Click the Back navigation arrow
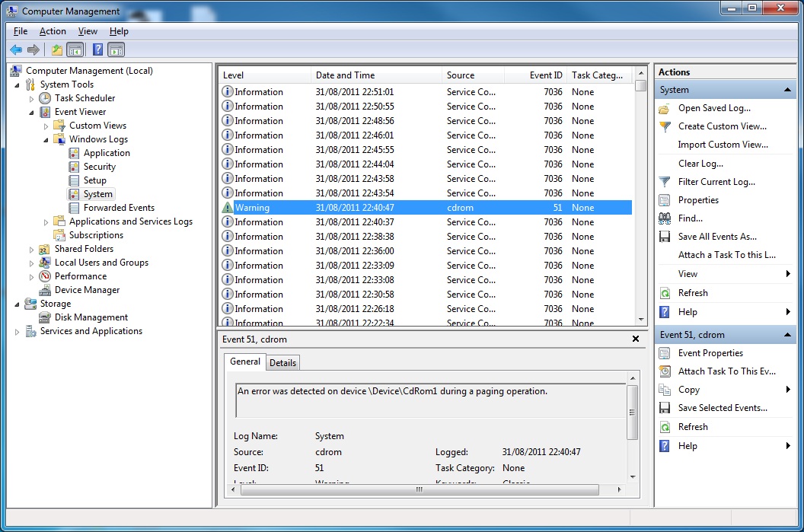The width and height of the screenshot is (804, 532). pyautogui.click(x=15, y=49)
